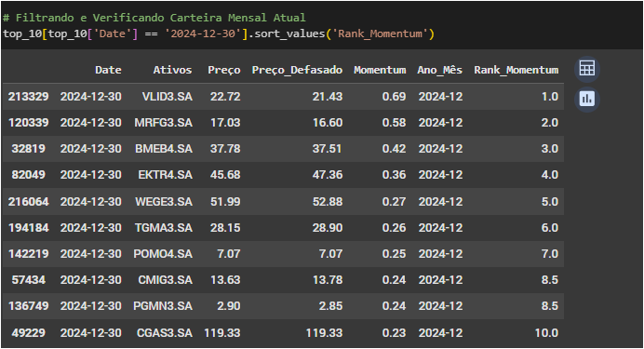644x349 pixels.
Task: Click lagged price 2.85
Action: pyautogui.click(x=330, y=306)
